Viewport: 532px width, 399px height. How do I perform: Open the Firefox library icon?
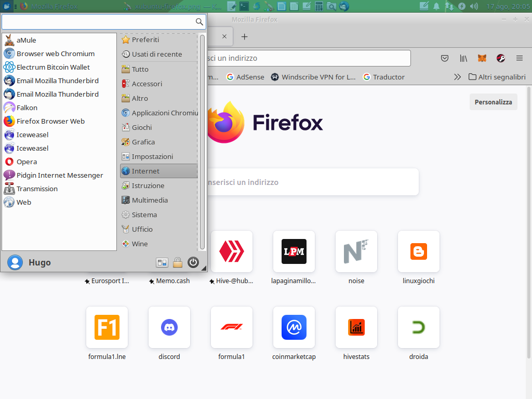click(463, 58)
